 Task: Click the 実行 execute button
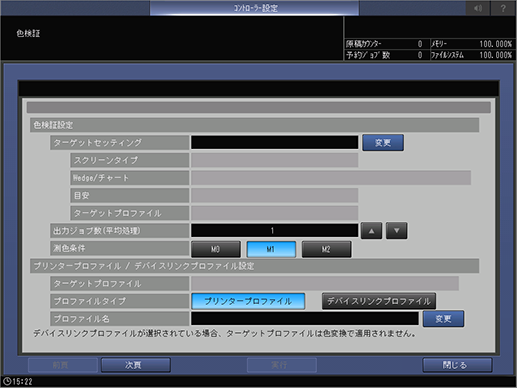pos(282,365)
